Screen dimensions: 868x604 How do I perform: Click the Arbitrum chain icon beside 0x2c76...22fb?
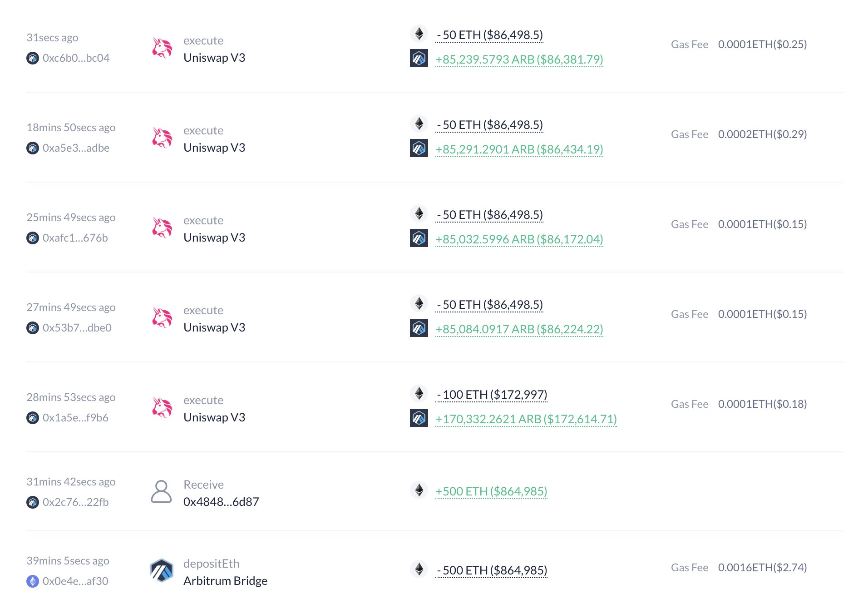(x=33, y=502)
